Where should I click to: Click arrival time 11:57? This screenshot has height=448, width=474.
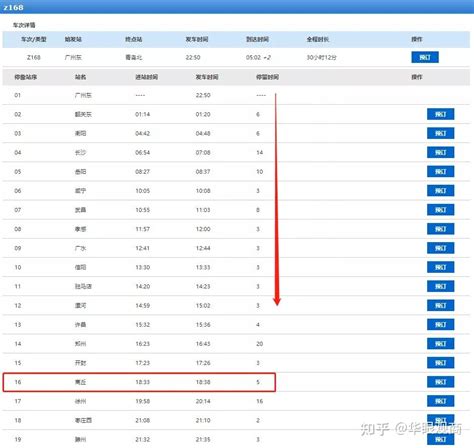[x=142, y=229]
